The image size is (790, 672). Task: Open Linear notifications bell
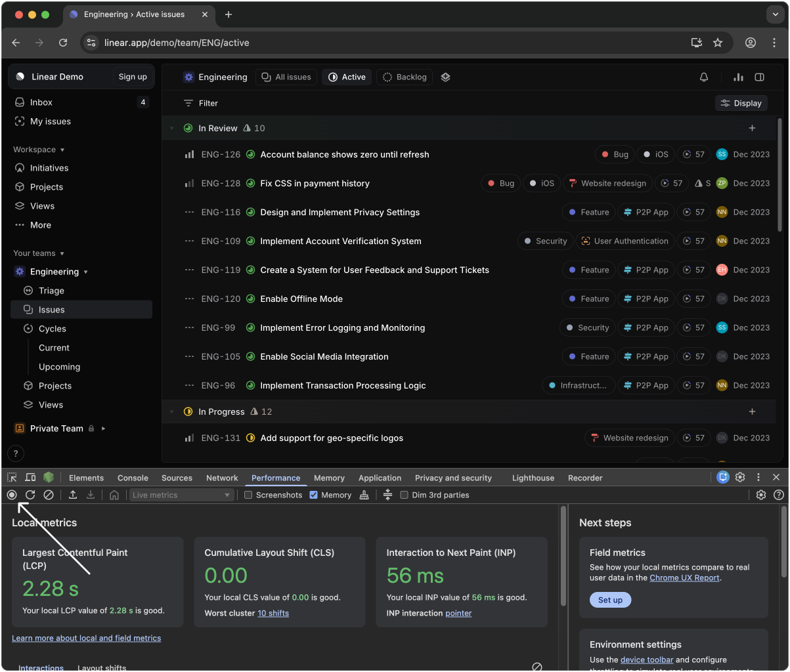point(704,77)
